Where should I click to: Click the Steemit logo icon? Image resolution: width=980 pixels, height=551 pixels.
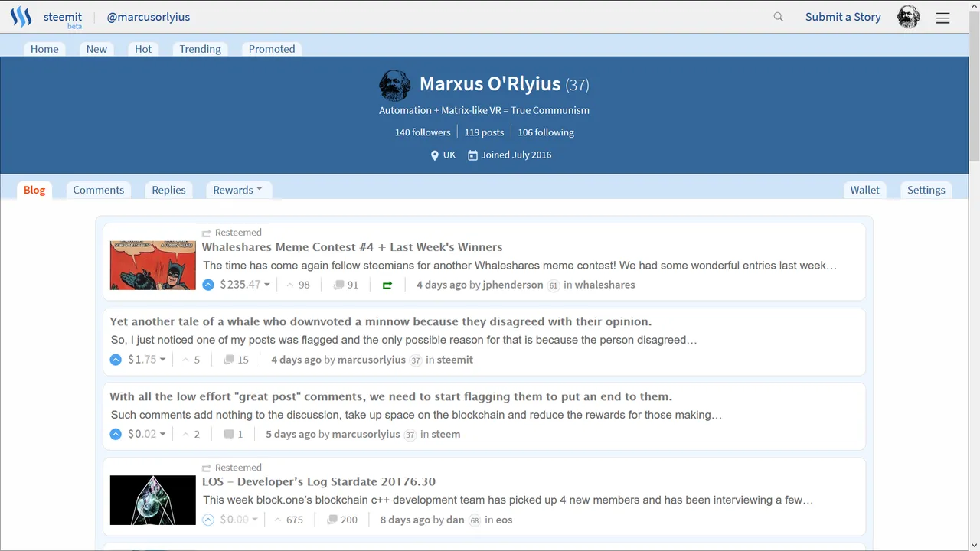tap(21, 17)
